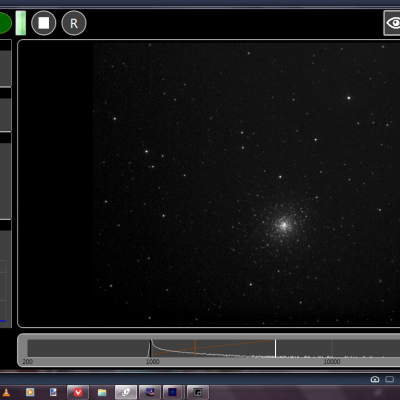Click the silver swirl taskbar icon

click(126, 392)
